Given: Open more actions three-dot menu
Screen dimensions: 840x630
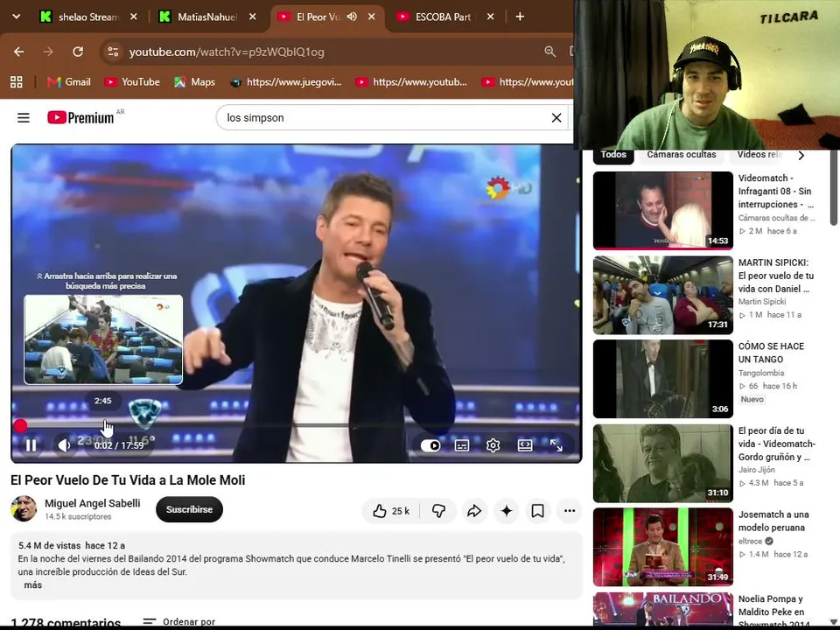Looking at the screenshot, I should 570,511.
